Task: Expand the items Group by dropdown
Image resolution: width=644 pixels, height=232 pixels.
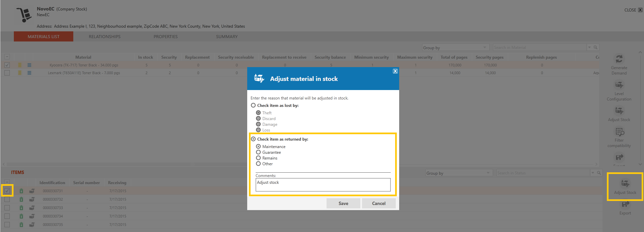Action: tap(459, 173)
